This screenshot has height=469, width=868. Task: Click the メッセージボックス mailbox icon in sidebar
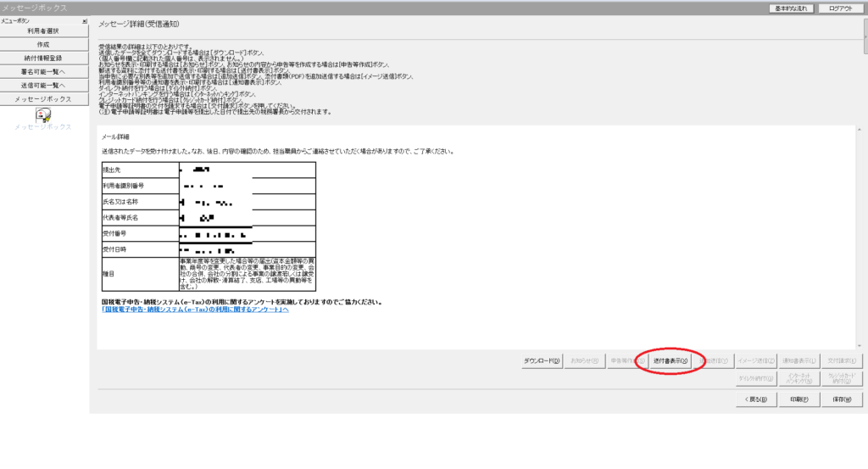(x=43, y=115)
